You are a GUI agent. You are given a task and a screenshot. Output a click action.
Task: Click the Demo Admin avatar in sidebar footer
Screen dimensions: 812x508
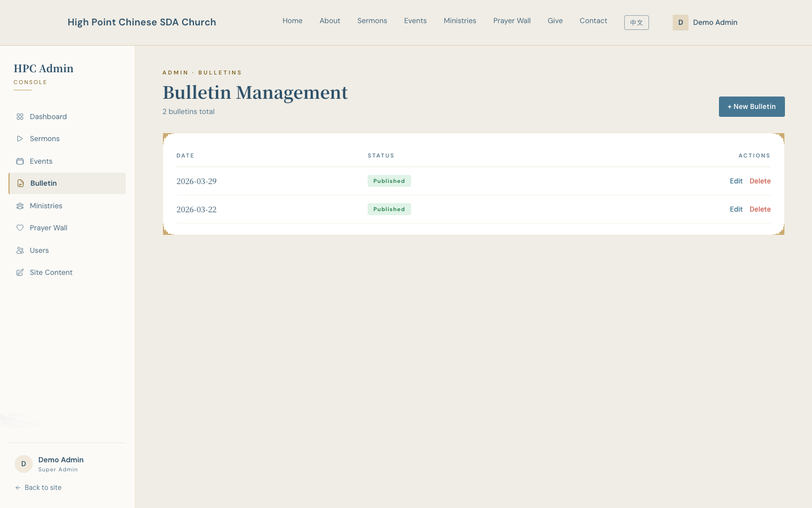click(x=24, y=464)
